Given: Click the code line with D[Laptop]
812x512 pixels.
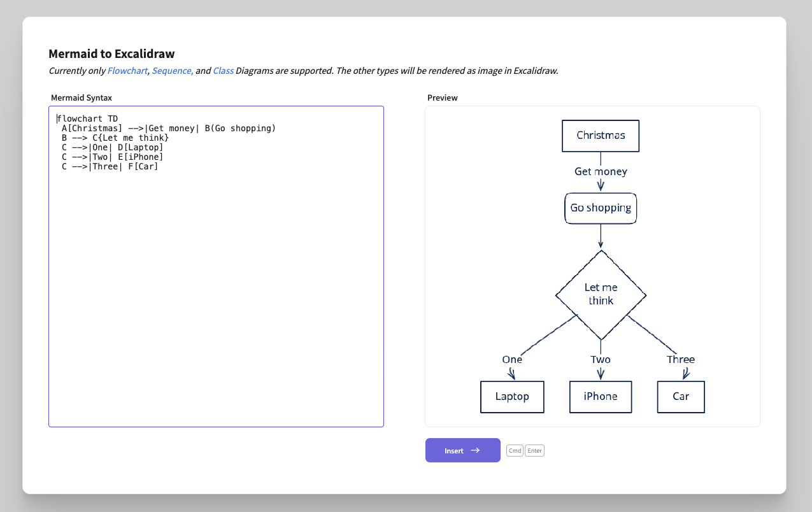Looking at the screenshot, I should (113, 147).
